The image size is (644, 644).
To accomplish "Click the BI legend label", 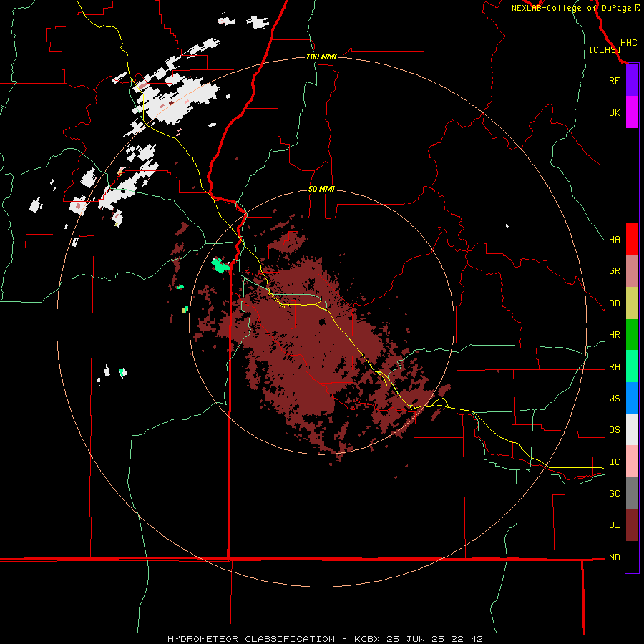I will (x=614, y=525).
